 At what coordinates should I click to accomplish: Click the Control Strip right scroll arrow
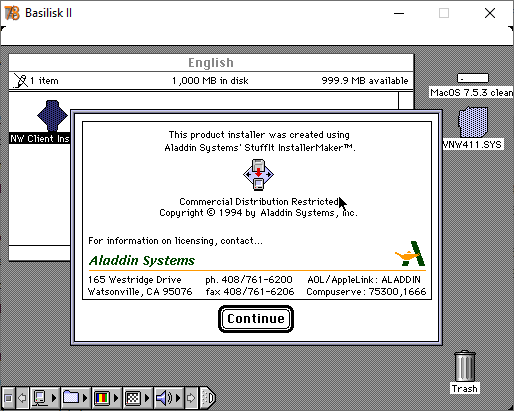coord(191,398)
